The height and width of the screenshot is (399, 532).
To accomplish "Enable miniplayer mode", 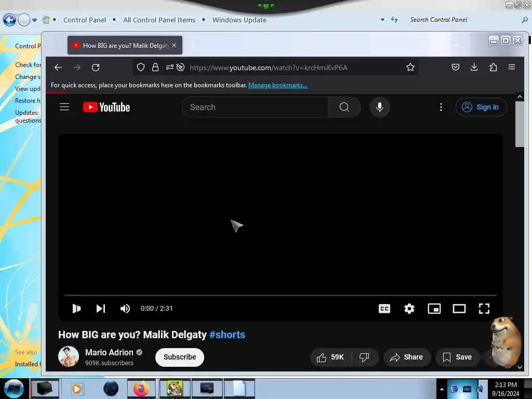I will click(434, 309).
